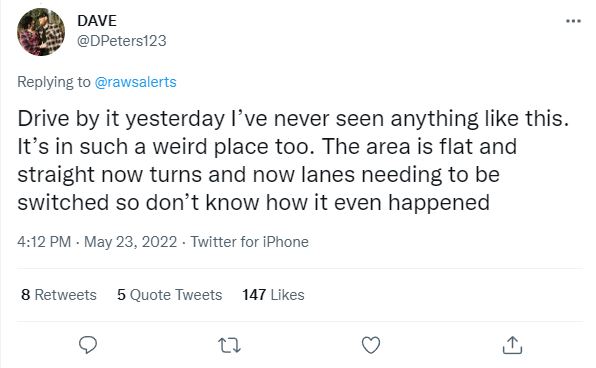
Task: Click tweet line ending "how it even happened"
Action: pos(254,202)
